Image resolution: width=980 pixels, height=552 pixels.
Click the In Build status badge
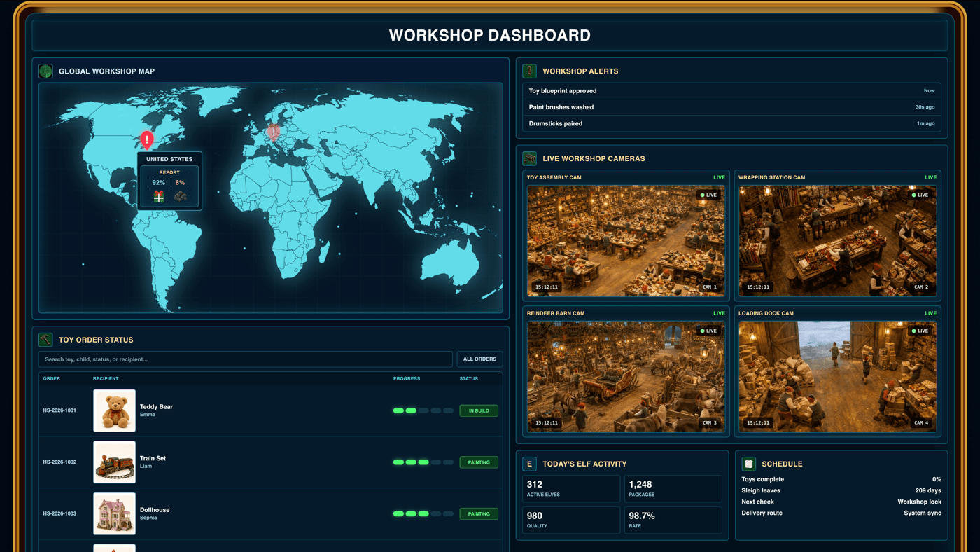tap(479, 410)
